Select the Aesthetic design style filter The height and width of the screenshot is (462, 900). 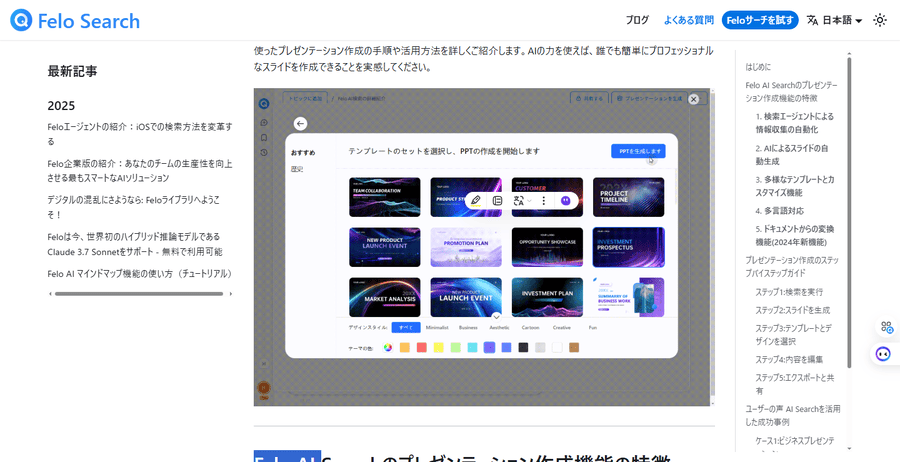pos(499,328)
